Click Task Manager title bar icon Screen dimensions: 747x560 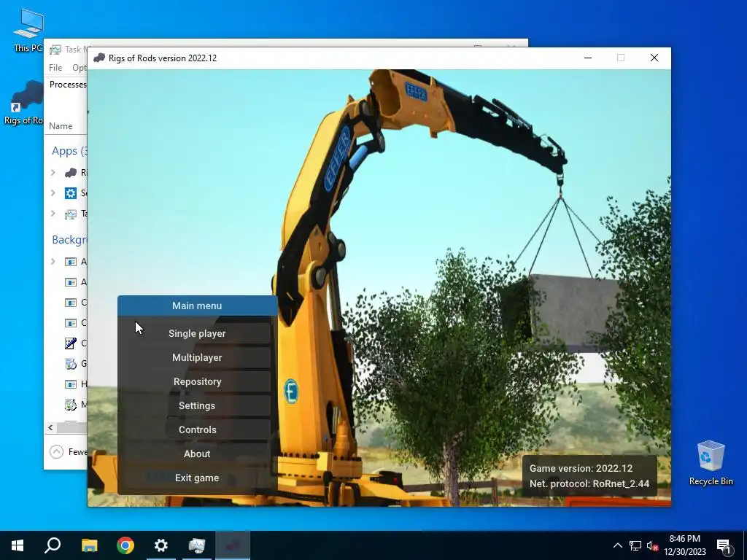pos(55,50)
